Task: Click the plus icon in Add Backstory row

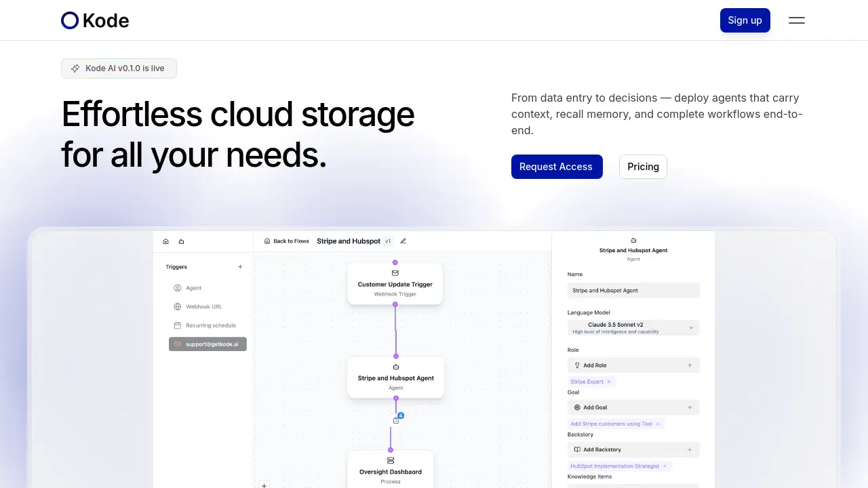Action: [x=690, y=449]
